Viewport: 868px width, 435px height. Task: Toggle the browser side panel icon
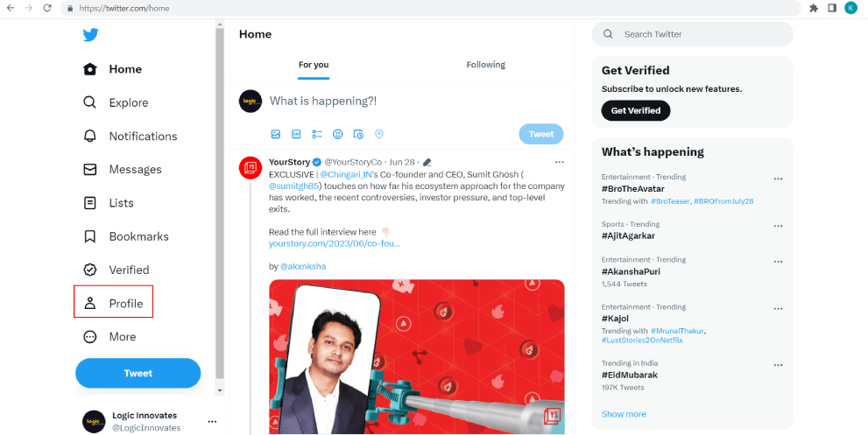coord(831,8)
